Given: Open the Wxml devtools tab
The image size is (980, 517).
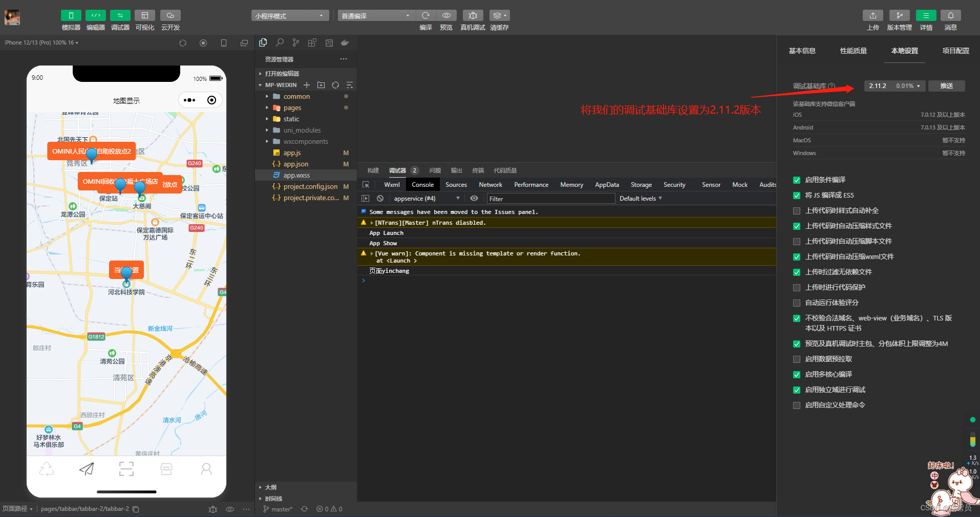Looking at the screenshot, I should [392, 185].
